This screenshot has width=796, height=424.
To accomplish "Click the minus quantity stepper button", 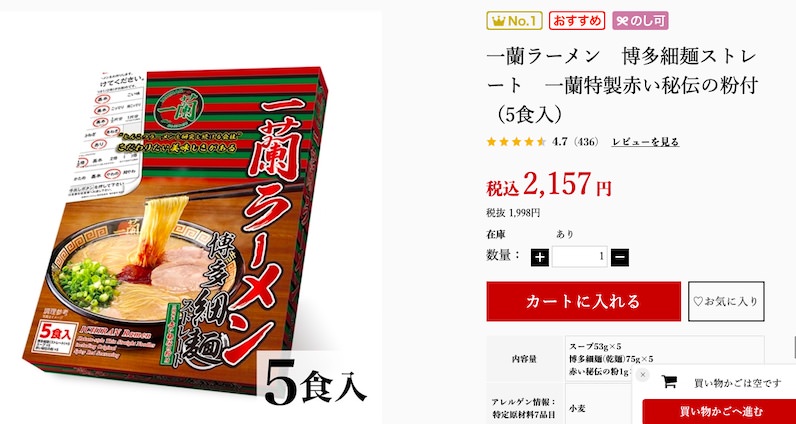I will pos(620,257).
